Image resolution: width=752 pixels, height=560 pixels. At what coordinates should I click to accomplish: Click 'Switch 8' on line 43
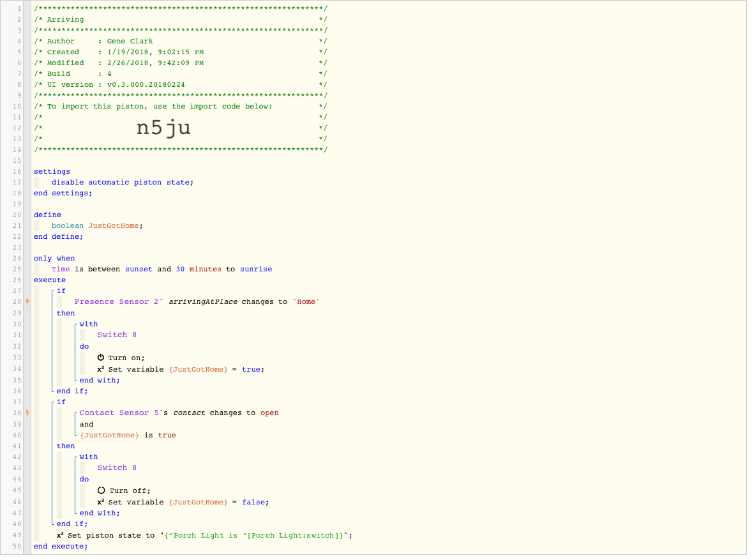click(117, 468)
